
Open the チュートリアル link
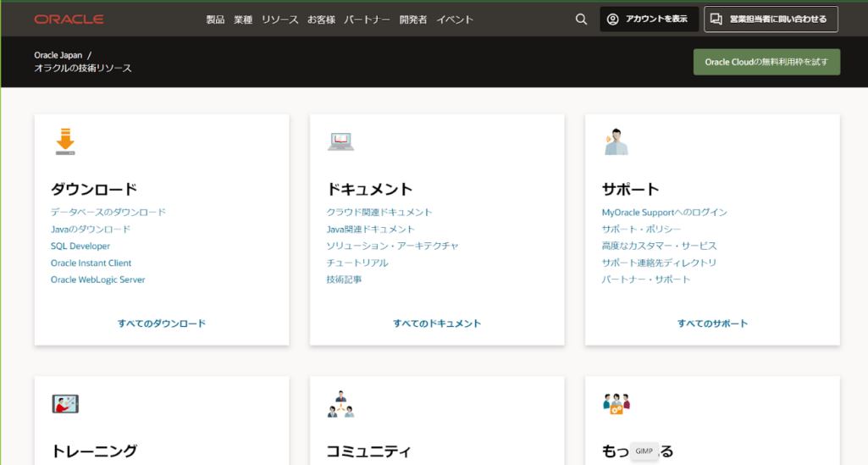[357, 263]
